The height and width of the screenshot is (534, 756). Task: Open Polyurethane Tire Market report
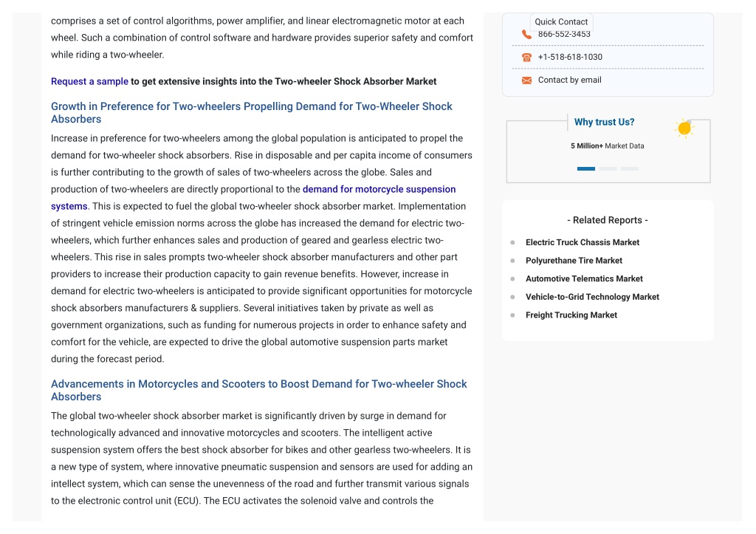tap(574, 261)
